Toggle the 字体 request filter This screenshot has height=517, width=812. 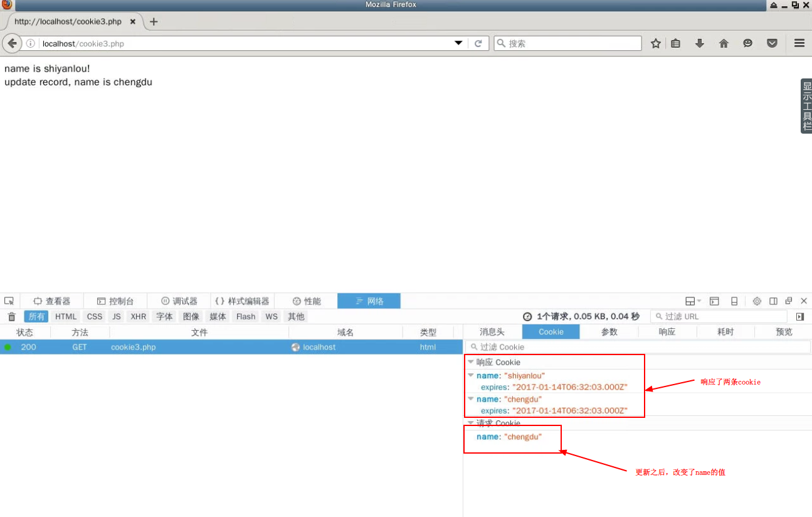pyautogui.click(x=164, y=317)
